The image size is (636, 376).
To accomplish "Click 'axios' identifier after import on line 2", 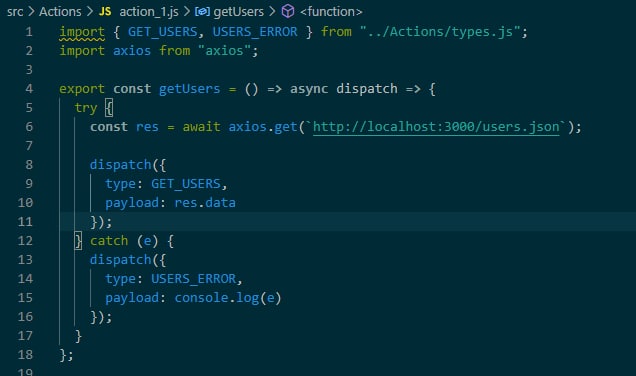I will pos(132,51).
